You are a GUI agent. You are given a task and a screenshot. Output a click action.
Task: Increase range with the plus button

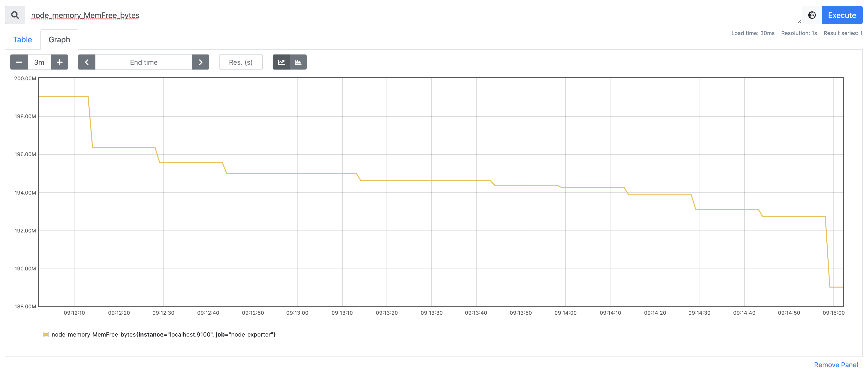click(x=60, y=62)
